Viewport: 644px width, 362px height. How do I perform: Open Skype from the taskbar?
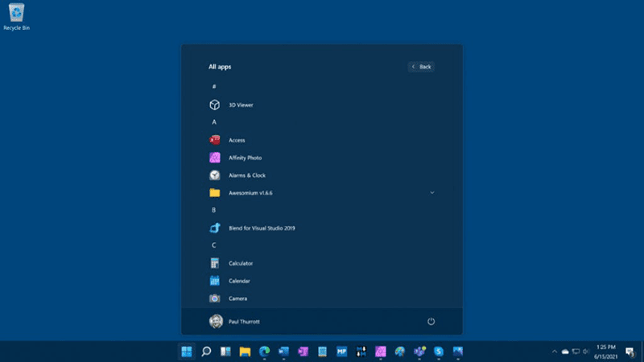[x=439, y=352]
